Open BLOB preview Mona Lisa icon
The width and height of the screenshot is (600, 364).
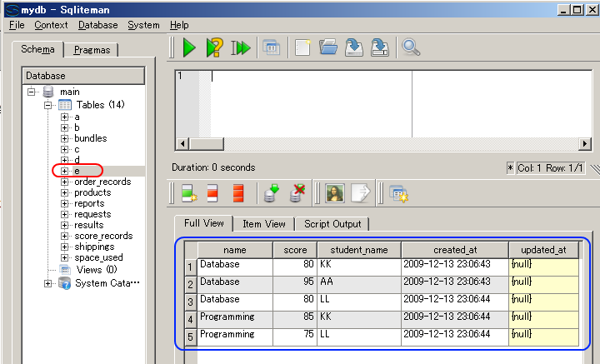334,192
